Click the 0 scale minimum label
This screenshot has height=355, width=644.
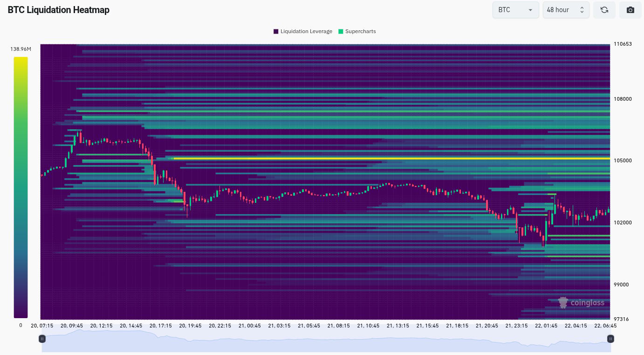[x=21, y=325]
